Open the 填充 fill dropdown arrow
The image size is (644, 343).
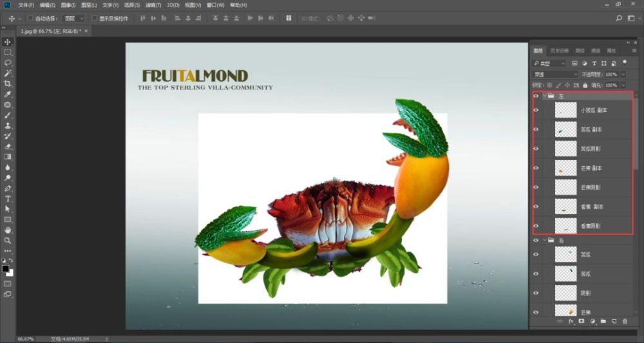623,85
